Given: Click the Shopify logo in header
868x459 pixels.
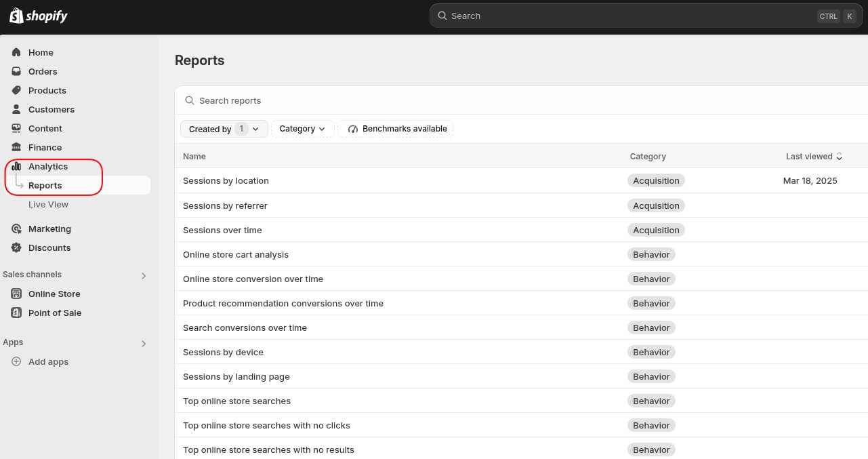Looking at the screenshot, I should click(x=39, y=16).
